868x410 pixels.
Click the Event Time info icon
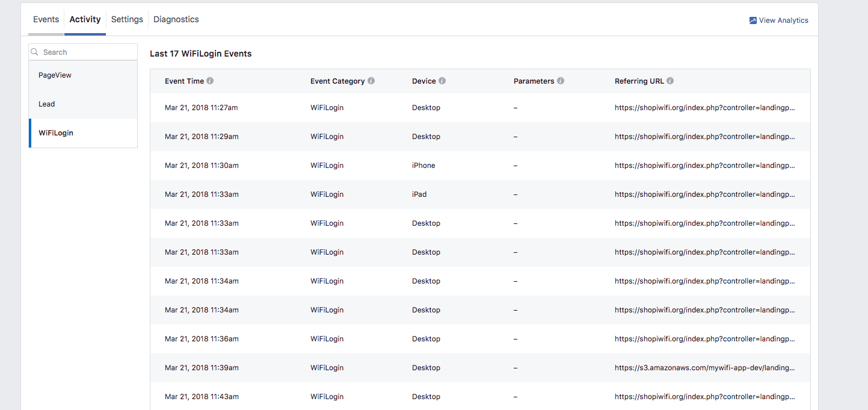pos(210,81)
